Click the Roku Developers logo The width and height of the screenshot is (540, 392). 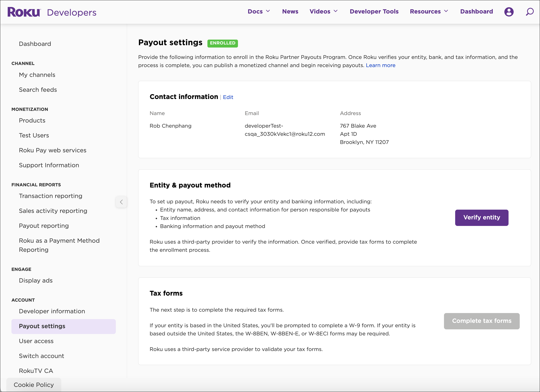(52, 12)
